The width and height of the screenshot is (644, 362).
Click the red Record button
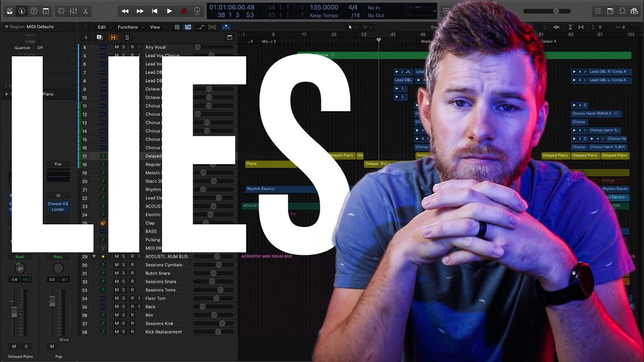coord(184,11)
